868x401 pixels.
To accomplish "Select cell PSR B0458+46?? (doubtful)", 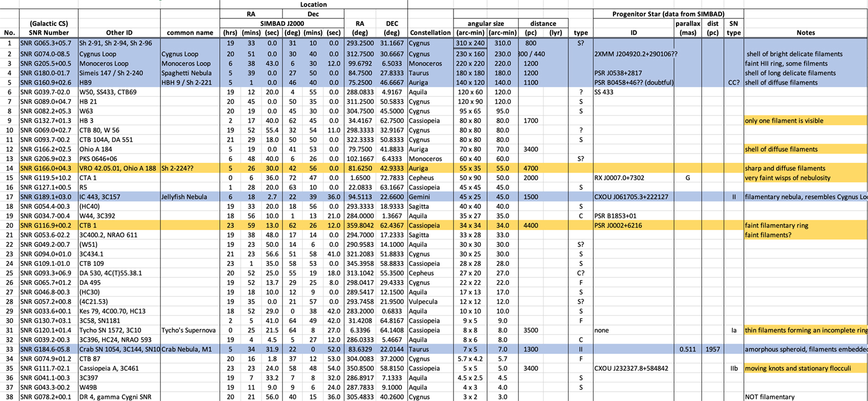I will pyautogui.click(x=634, y=82).
